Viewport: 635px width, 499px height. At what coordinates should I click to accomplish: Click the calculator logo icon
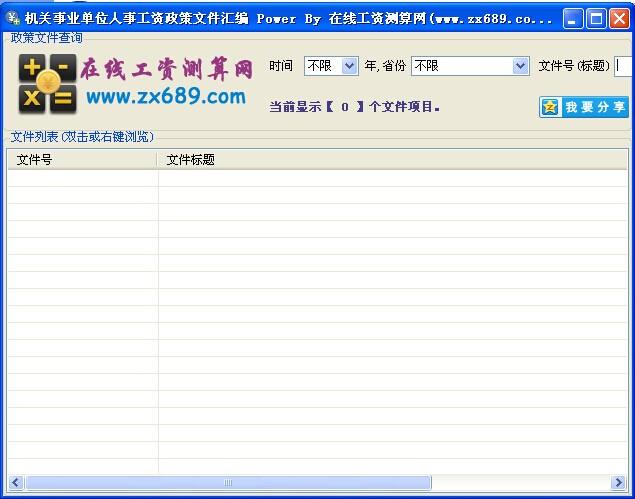click(x=47, y=82)
